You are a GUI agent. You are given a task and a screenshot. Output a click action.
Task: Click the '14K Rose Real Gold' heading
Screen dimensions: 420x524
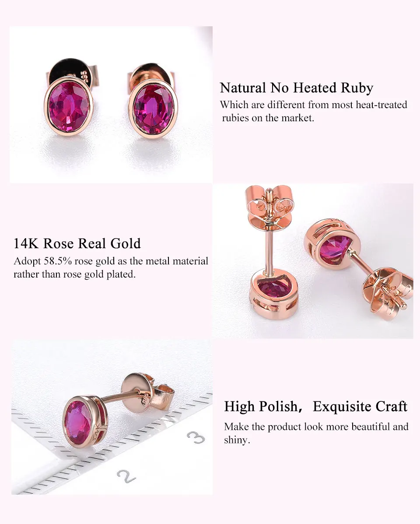click(x=77, y=243)
